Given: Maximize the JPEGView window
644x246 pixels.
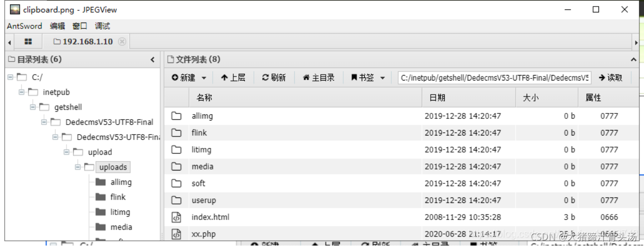Looking at the screenshot, I should point(596,9).
